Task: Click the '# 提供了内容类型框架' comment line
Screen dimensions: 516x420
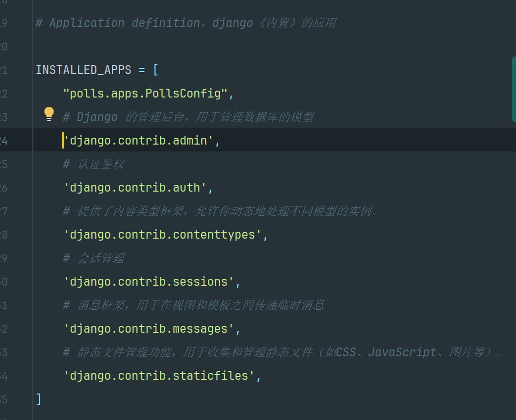Action: click(x=221, y=211)
